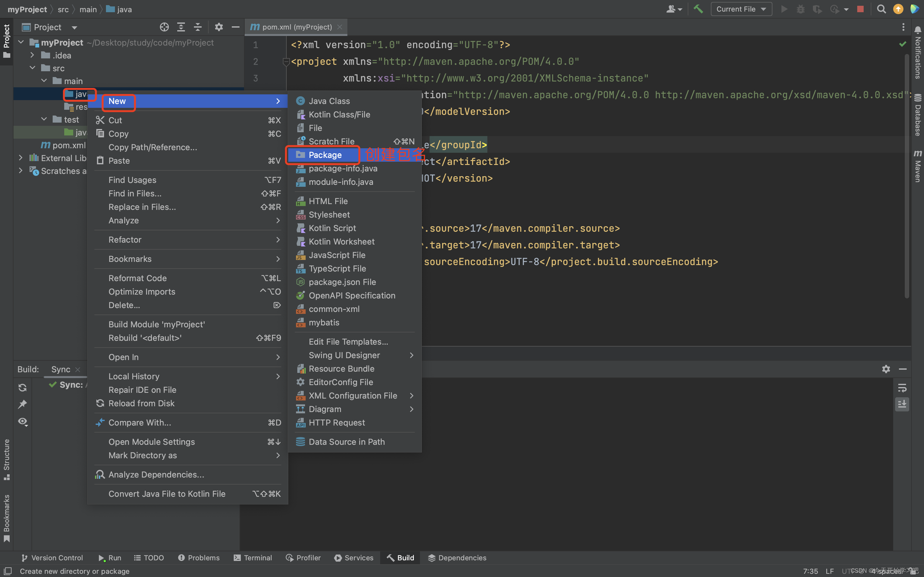924x577 pixels.
Task: Click Paste in the context menu
Action: 188,161
